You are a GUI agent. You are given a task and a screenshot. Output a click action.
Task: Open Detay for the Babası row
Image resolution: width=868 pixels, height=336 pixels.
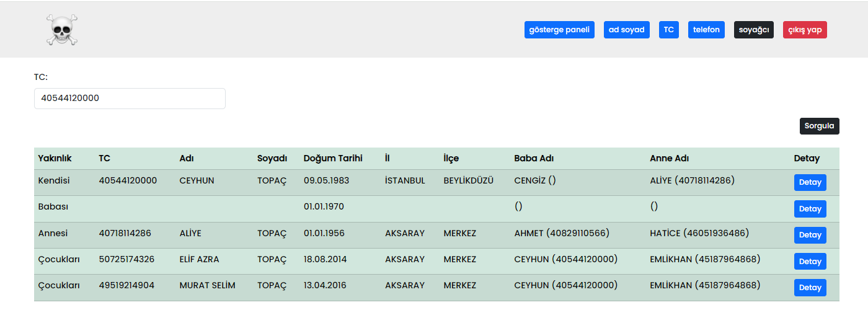pyautogui.click(x=810, y=209)
